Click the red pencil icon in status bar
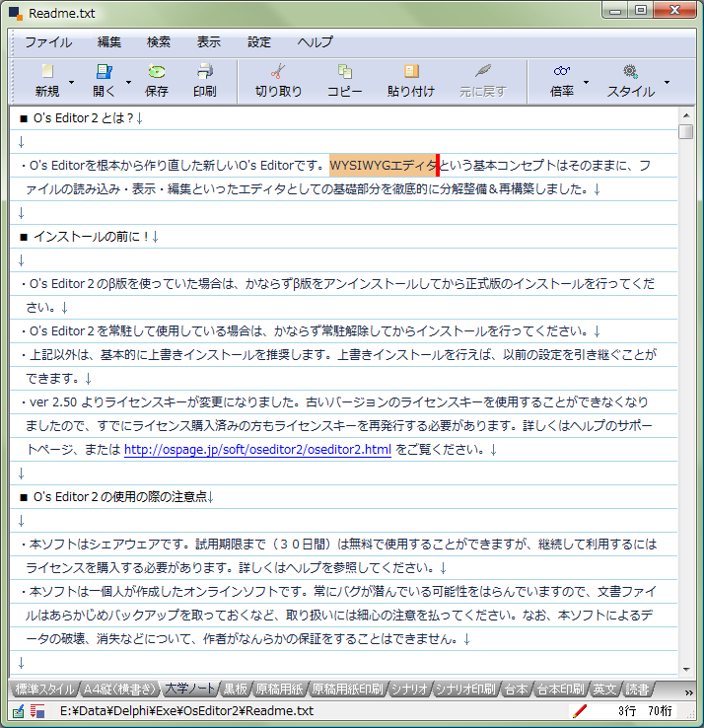The height and width of the screenshot is (728, 704). pos(579,711)
